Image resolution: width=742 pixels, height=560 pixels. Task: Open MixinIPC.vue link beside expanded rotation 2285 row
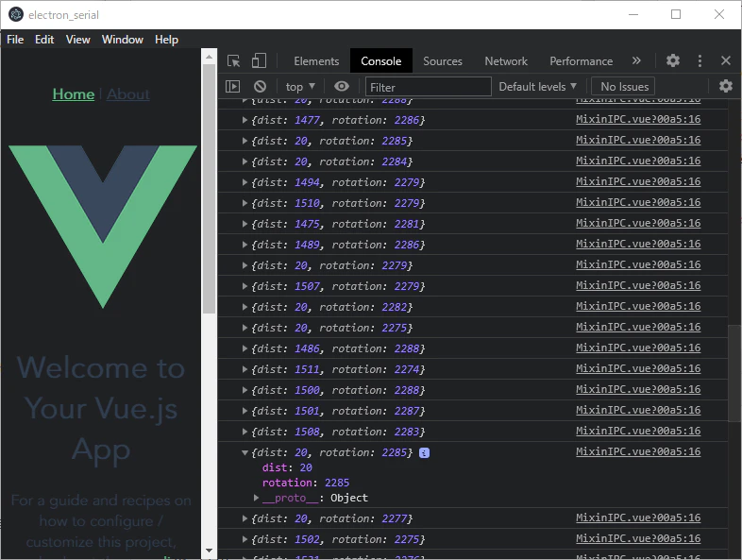click(638, 451)
